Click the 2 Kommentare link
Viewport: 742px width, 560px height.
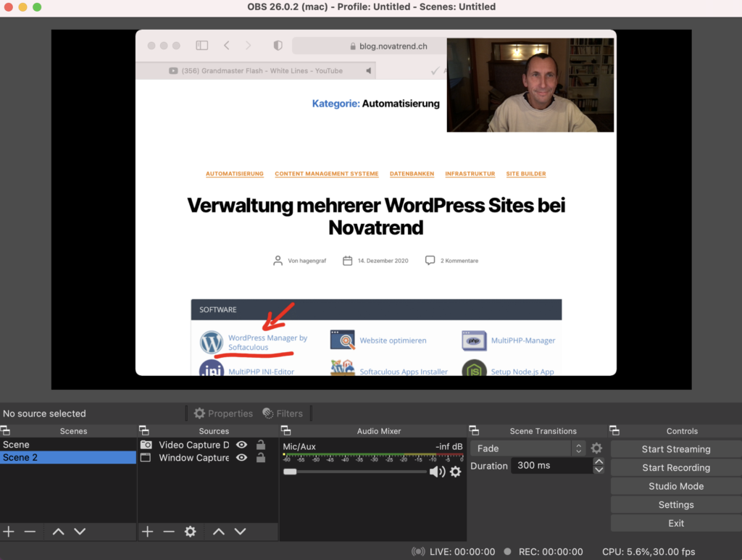point(459,261)
